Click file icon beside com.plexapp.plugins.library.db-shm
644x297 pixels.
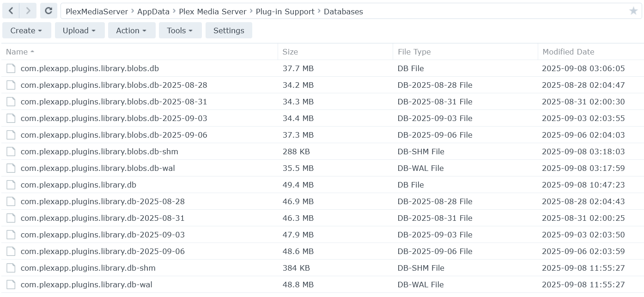tap(11, 268)
